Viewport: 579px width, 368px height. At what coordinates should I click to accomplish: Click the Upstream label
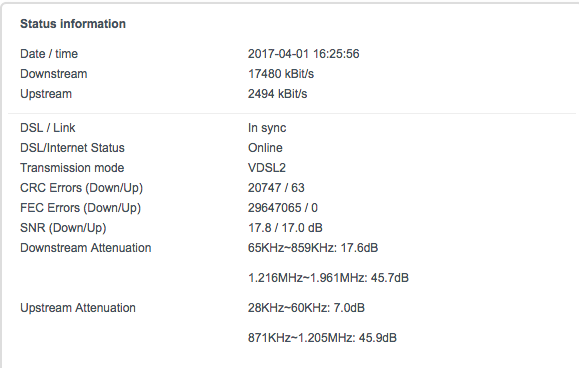tap(46, 94)
